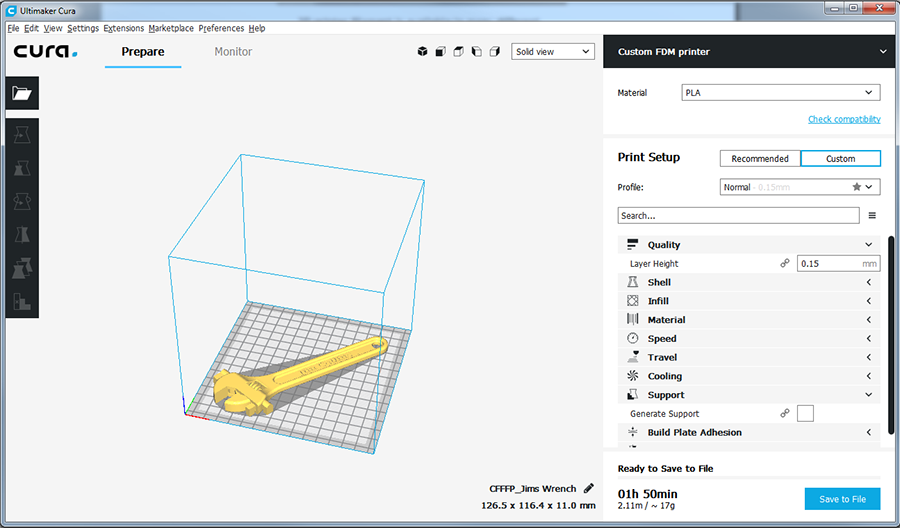This screenshot has height=528, width=900.
Task: Select the Move tool in left toolbar
Action: [22, 134]
